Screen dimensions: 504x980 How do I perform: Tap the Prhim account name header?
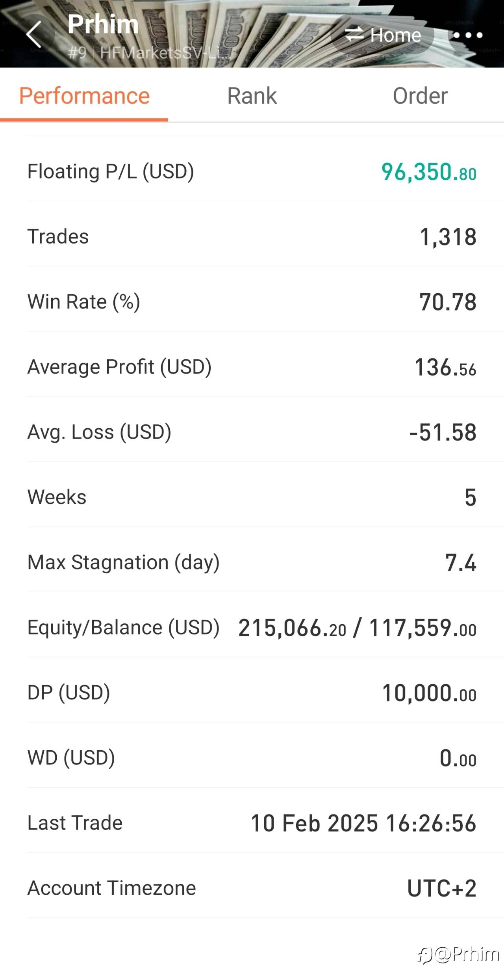(103, 24)
